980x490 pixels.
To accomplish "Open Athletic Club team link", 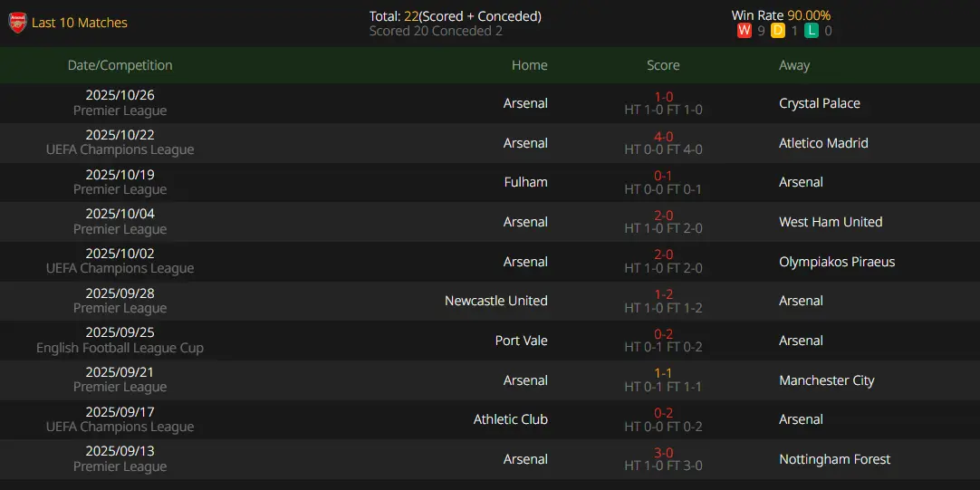I will tap(511, 419).
